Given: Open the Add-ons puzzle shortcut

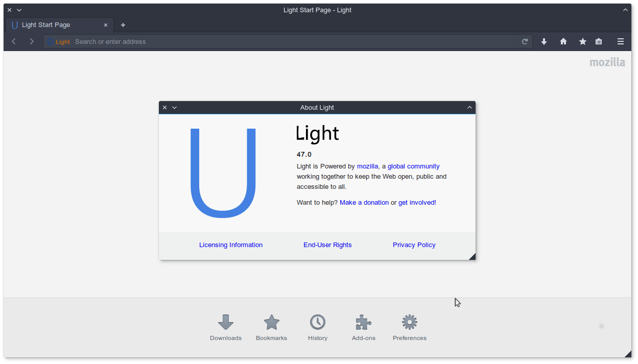Looking at the screenshot, I should (363, 327).
